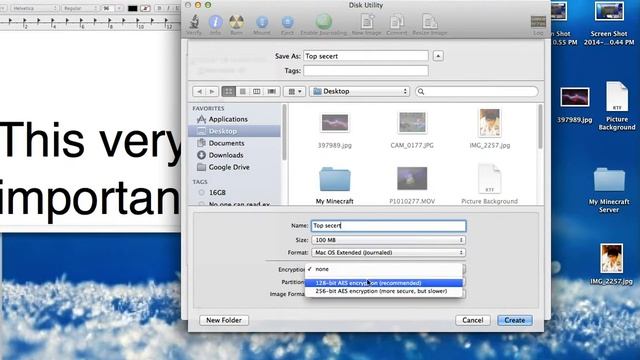
Task: Open the Regular typeface dropdown in TextEdit
Action: coord(80,8)
